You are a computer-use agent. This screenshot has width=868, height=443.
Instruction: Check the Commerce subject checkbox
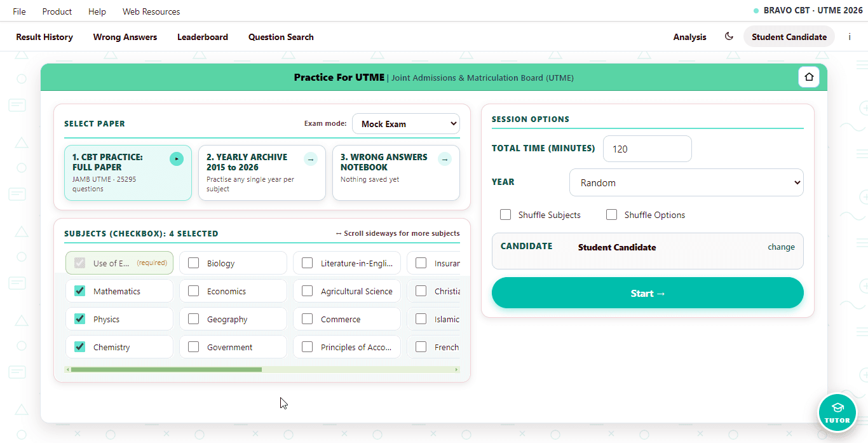point(308,319)
